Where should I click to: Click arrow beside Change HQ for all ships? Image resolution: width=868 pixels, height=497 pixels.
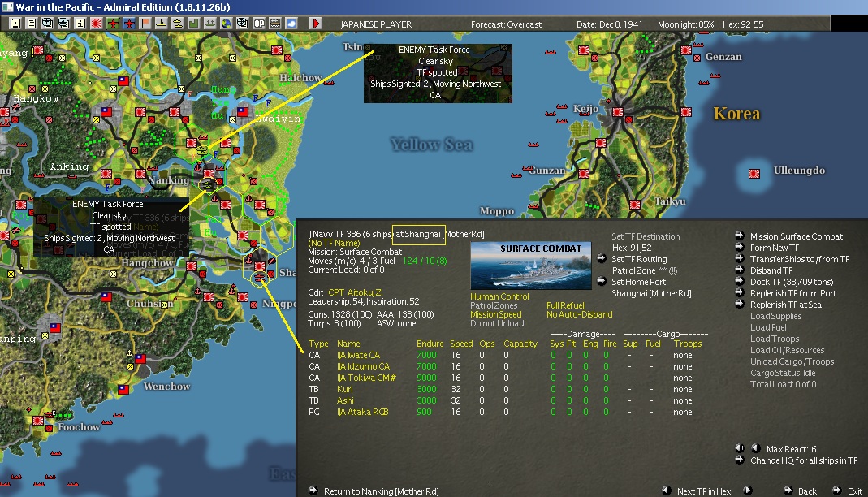click(740, 460)
